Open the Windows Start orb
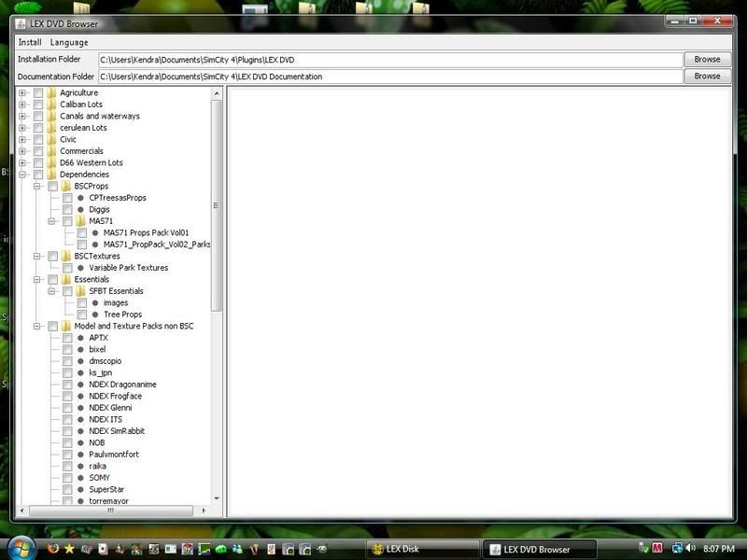 click(21, 547)
